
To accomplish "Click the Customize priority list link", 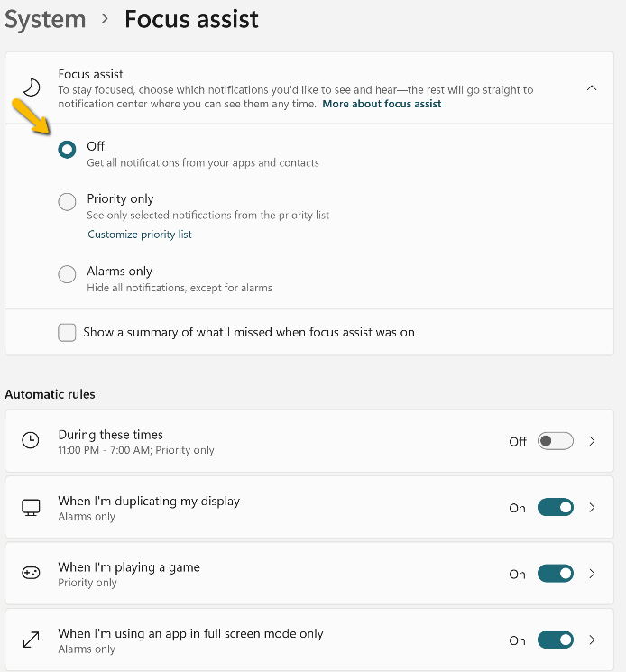I will [x=140, y=235].
